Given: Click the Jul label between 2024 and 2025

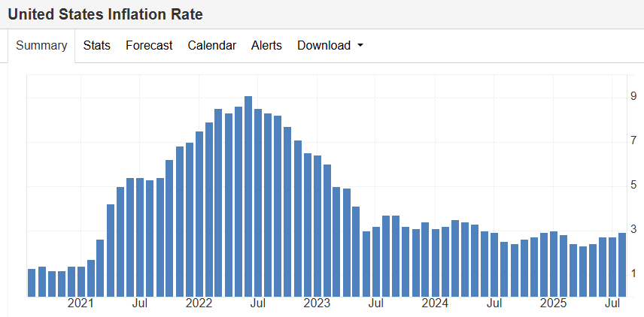Looking at the screenshot, I should pyautogui.click(x=494, y=303).
